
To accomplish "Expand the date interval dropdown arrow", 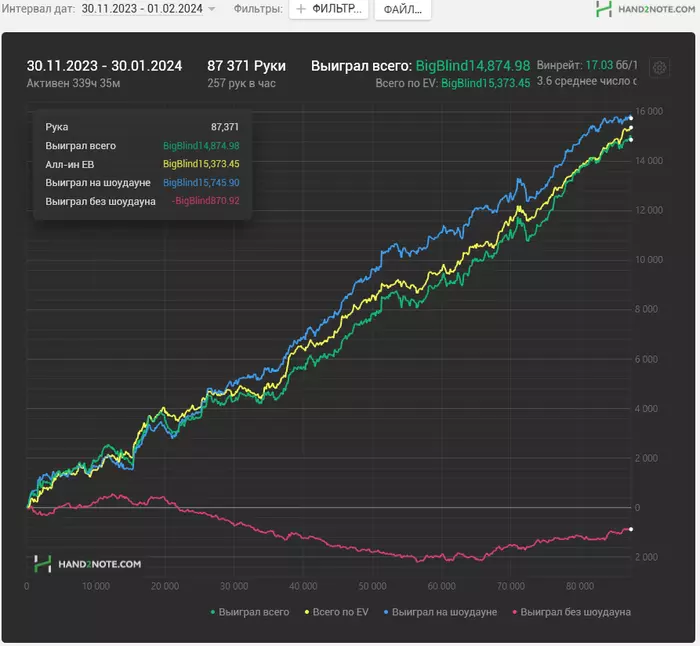I will tap(211, 9).
